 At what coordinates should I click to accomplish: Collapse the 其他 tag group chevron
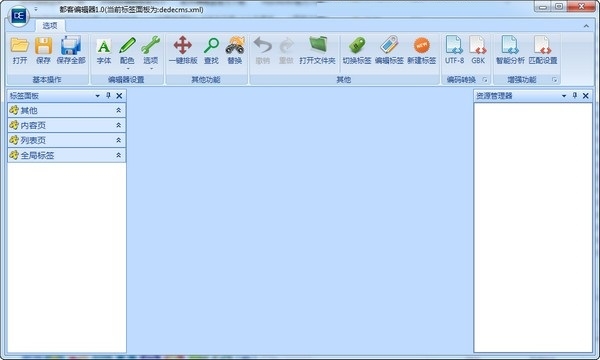point(119,110)
